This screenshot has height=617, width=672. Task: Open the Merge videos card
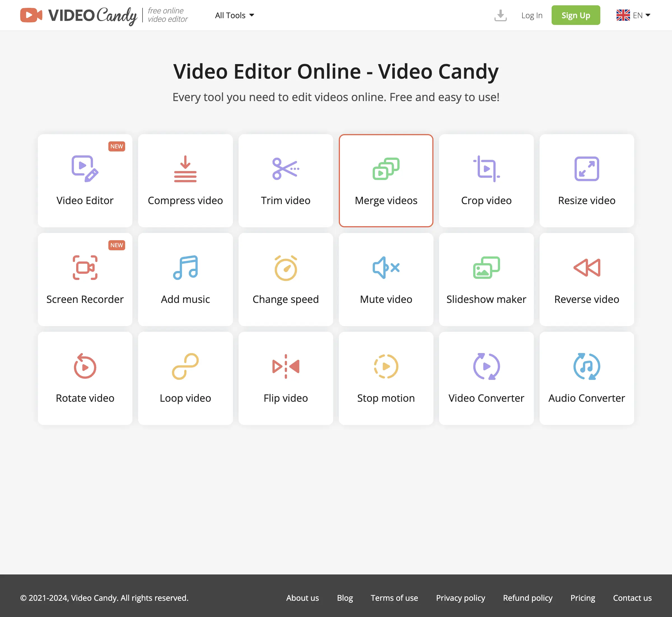[x=386, y=181]
